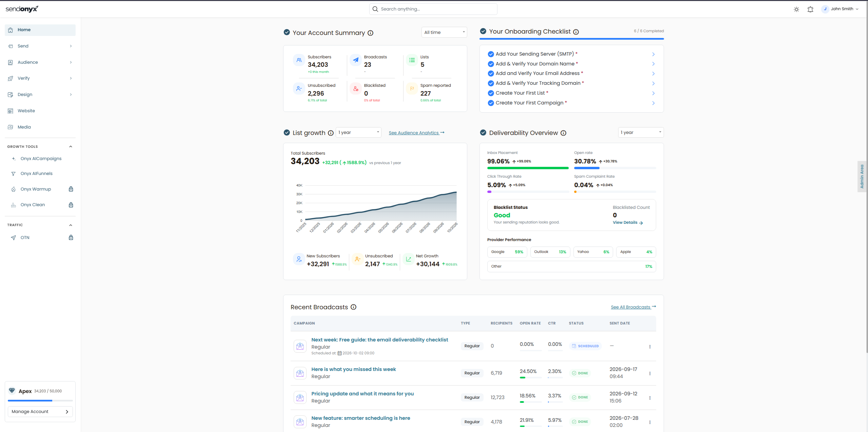Viewport: 868px width, 432px height.
Task: Collapse the Traffic section
Action: [71, 225]
